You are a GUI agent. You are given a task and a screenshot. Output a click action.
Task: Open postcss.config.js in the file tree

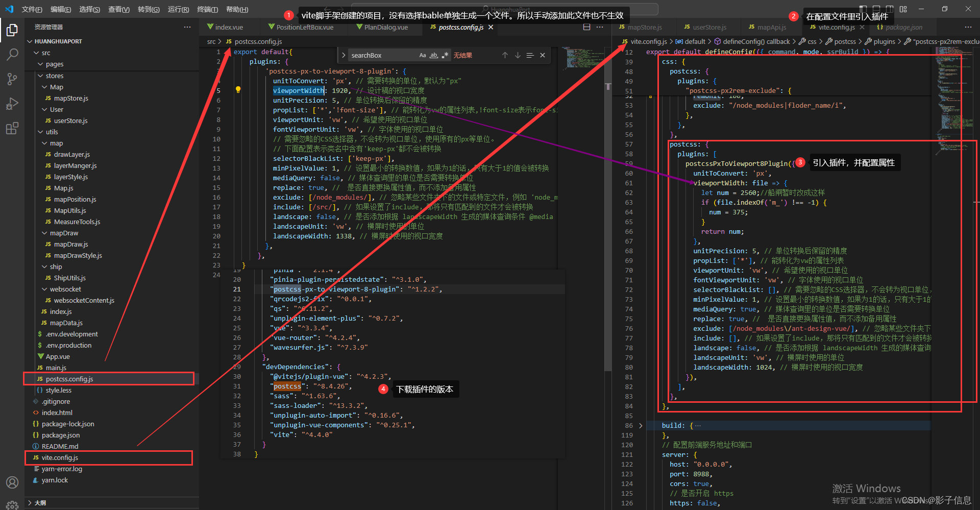[x=69, y=379]
